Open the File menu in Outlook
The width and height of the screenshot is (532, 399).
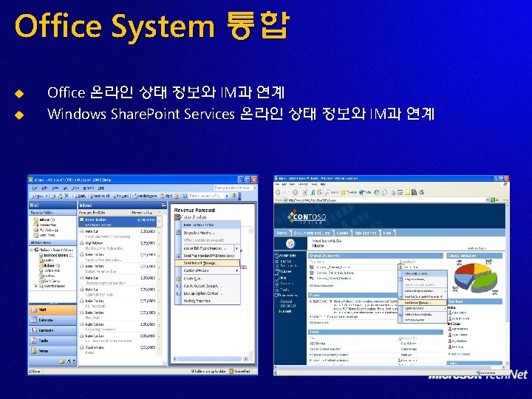point(35,188)
